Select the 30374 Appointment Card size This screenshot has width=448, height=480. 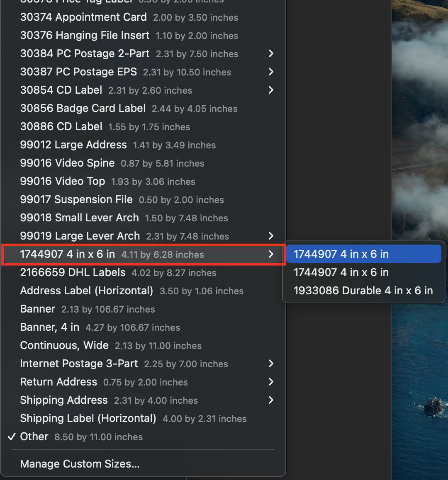83,17
